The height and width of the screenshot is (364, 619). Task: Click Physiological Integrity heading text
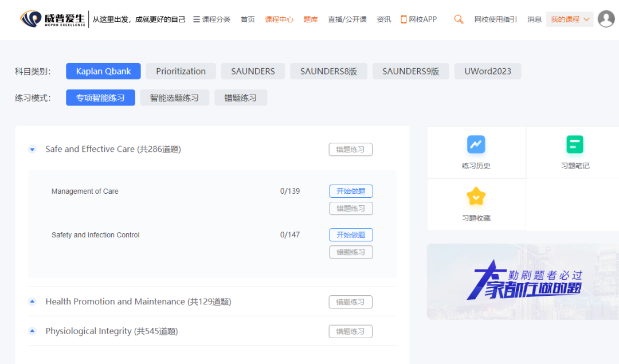(x=112, y=331)
